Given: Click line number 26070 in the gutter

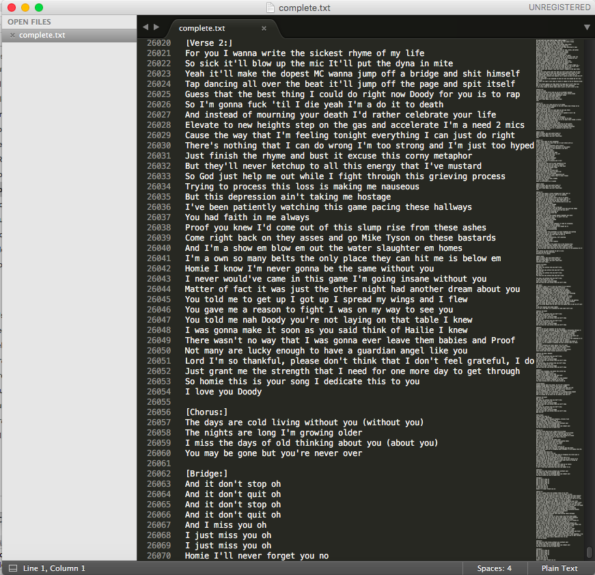Looking at the screenshot, I should pyautogui.click(x=159, y=556).
